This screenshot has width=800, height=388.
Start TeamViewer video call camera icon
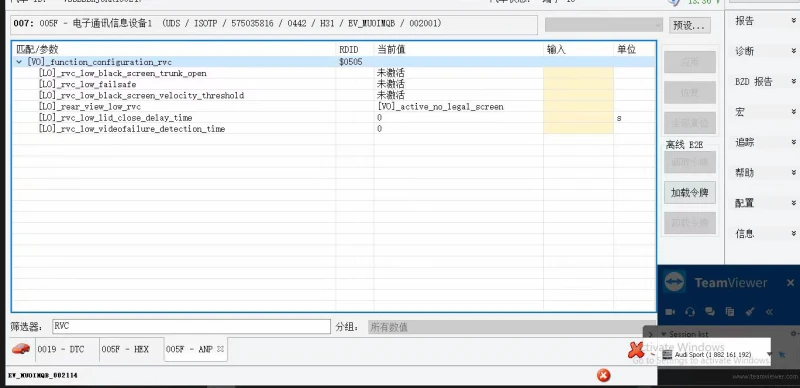pyautogui.click(x=670, y=311)
